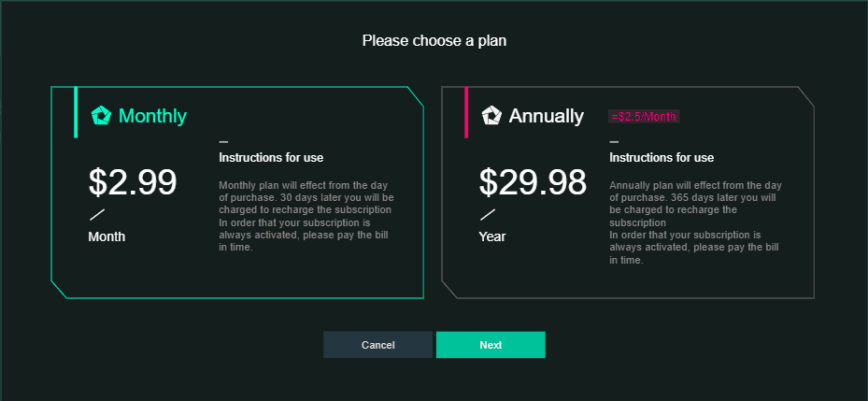The width and height of the screenshot is (868, 401).
Task: Select the Monthly plan title
Action: [152, 116]
